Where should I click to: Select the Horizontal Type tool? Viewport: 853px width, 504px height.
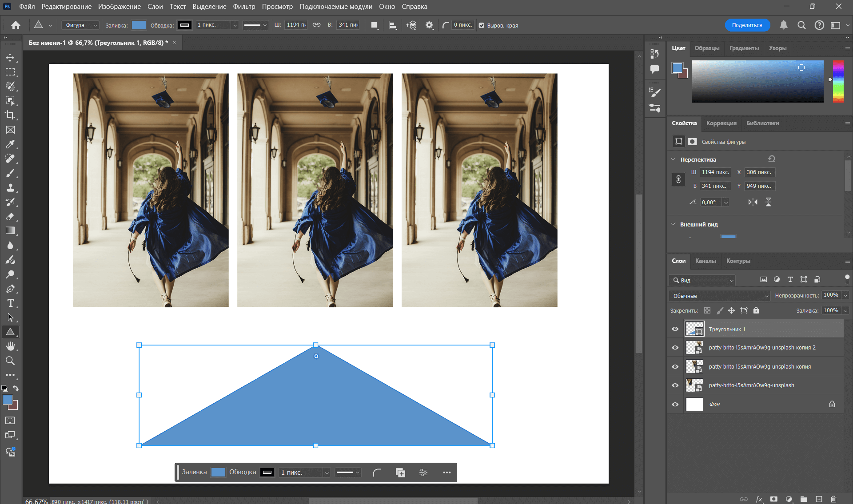(10, 303)
